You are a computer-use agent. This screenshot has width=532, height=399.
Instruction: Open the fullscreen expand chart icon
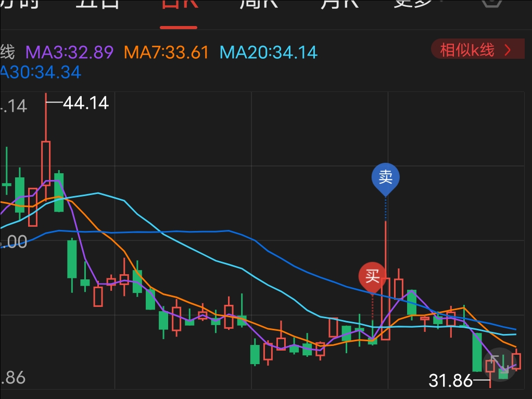(499, 365)
